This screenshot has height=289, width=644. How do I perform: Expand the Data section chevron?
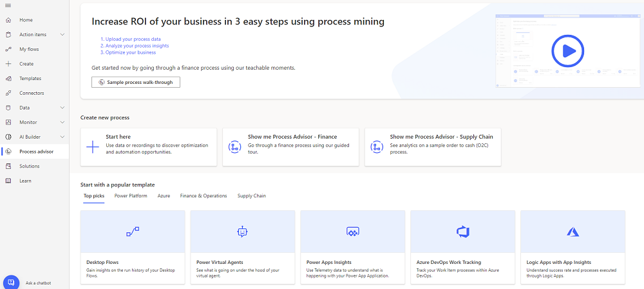[62, 108]
